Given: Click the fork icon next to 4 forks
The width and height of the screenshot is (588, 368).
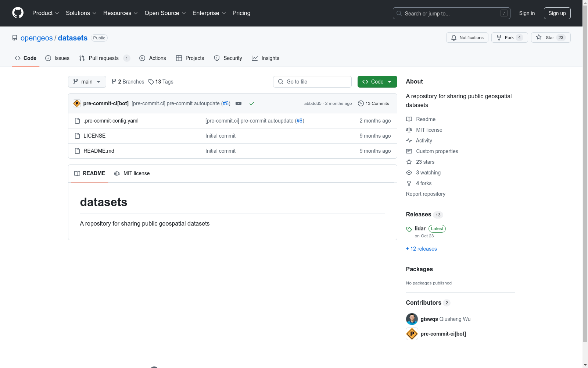Looking at the screenshot, I should pyautogui.click(x=409, y=183).
